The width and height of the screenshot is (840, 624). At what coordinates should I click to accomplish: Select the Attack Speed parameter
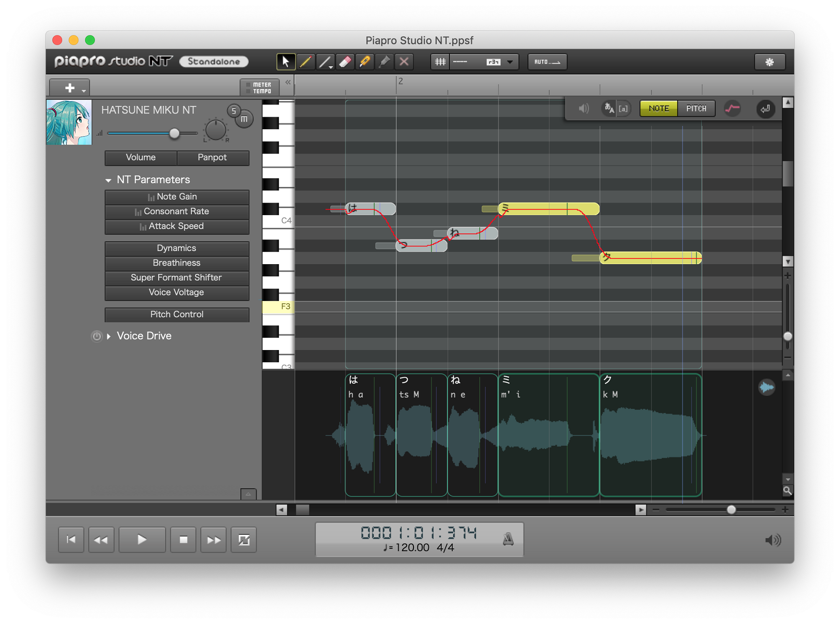(x=177, y=226)
